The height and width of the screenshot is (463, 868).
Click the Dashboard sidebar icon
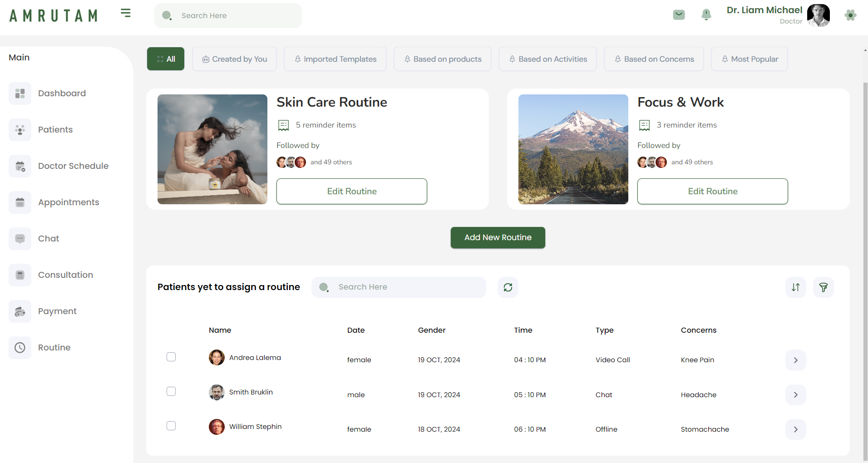(x=20, y=94)
